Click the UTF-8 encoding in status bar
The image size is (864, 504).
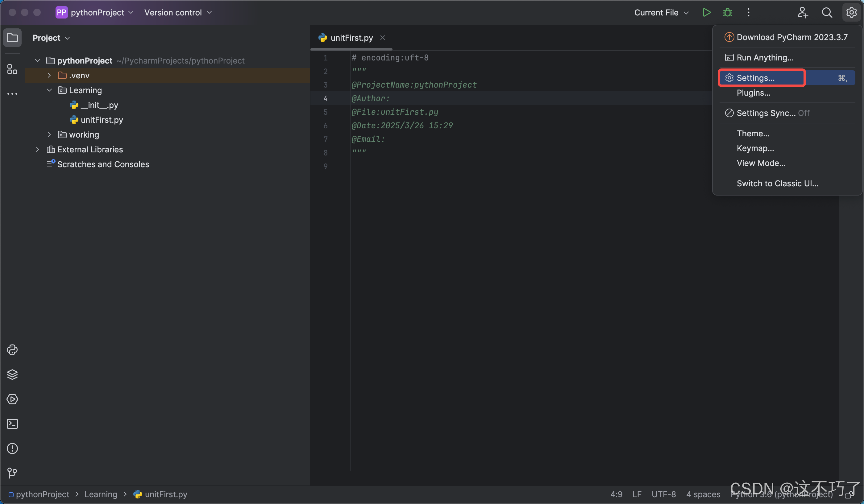point(663,494)
